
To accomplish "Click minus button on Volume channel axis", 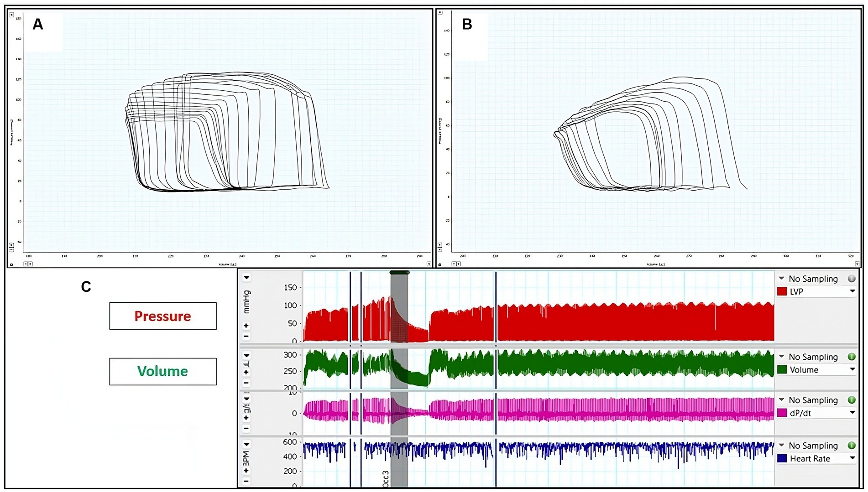I will (x=246, y=383).
